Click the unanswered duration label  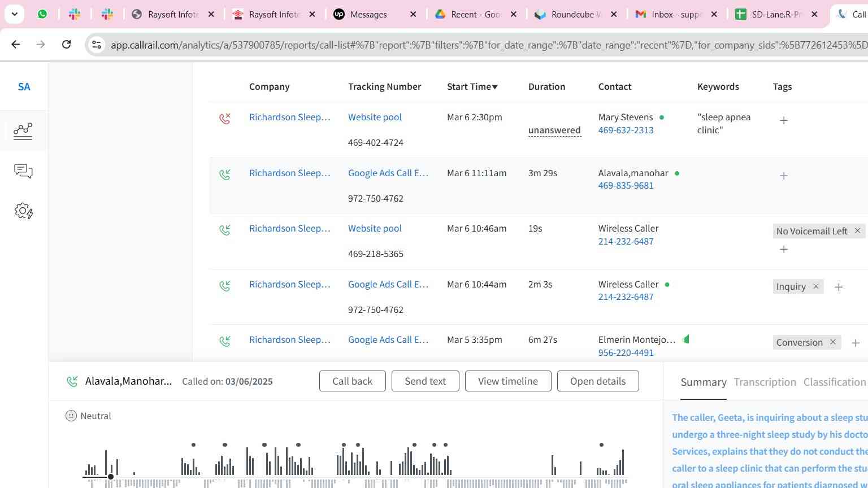point(554,130)
